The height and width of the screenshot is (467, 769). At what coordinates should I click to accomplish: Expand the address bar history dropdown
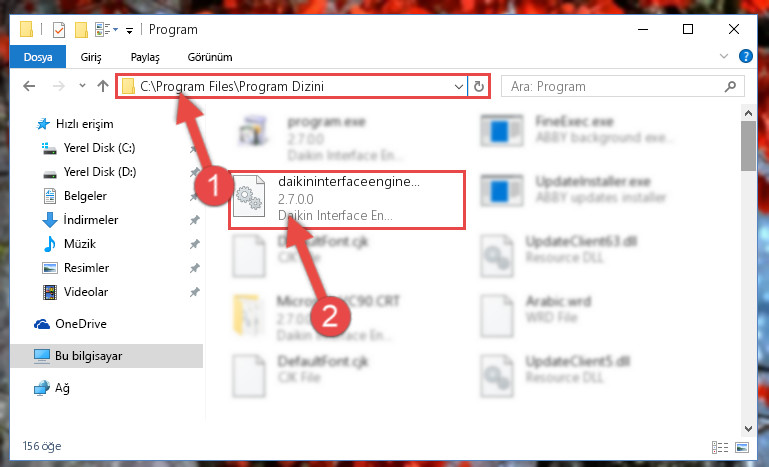[459, 87]
